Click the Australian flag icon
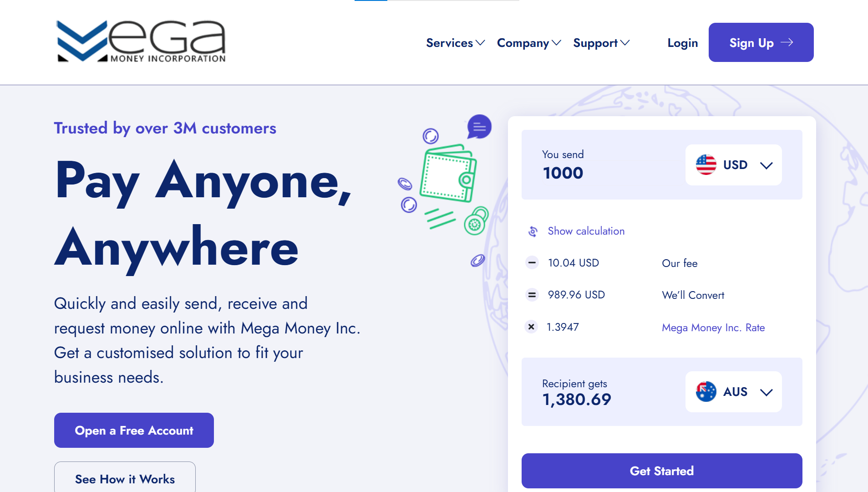 tap(706, 391)
